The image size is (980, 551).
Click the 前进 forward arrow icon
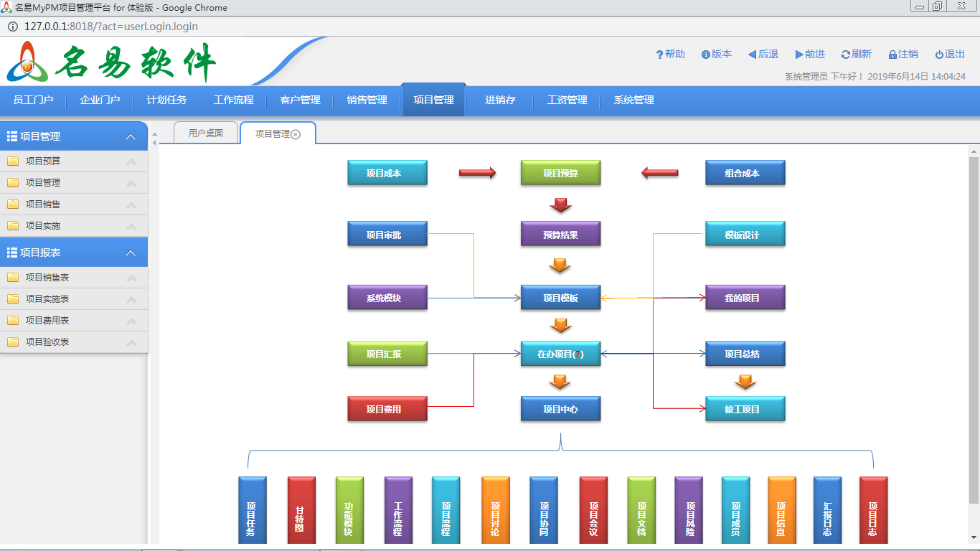[x=799, y=55]
